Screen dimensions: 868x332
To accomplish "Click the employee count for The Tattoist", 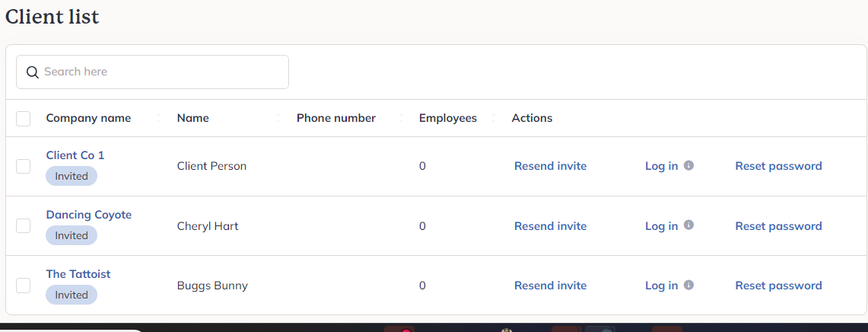I will (422, 286).
